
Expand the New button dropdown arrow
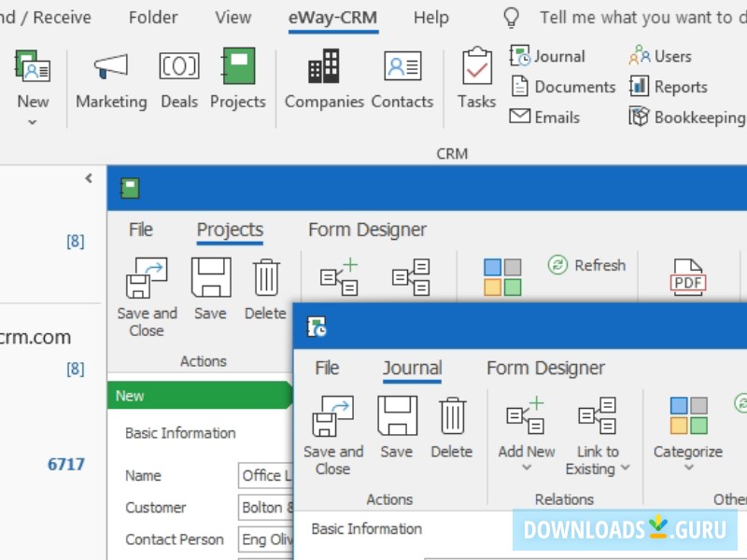(33, 122)
